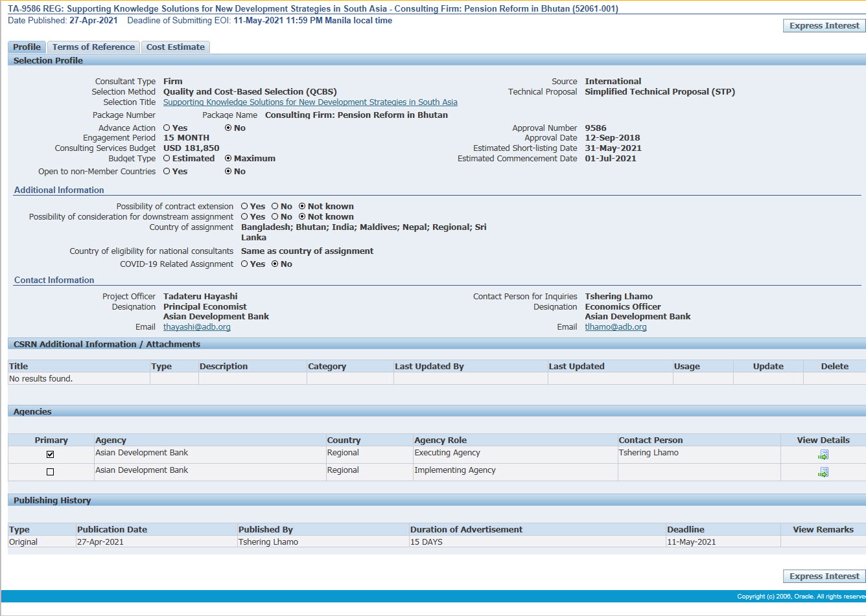
Task: Open the Cost Estimate tab
Action: point(175,47)
